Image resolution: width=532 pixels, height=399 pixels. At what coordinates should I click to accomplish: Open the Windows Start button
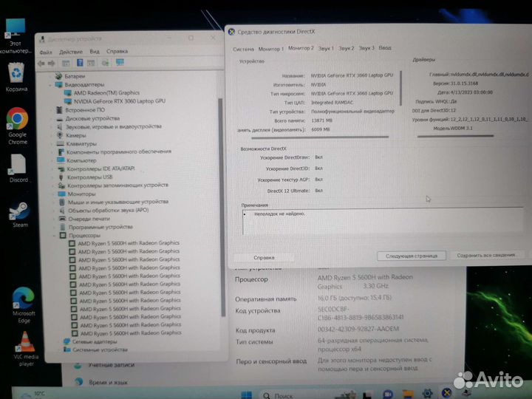(x=246, y=395)
